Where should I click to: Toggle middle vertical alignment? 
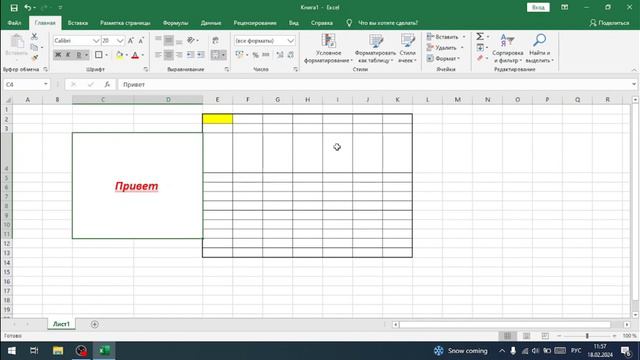(169, 40)
